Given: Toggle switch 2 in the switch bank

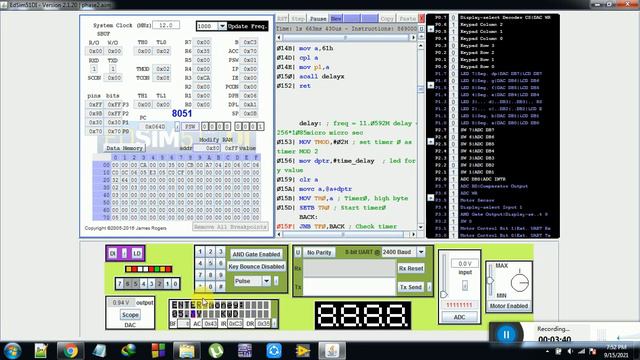Looking at the screenshot, I should pyautogui.click(x=159, y=283).
